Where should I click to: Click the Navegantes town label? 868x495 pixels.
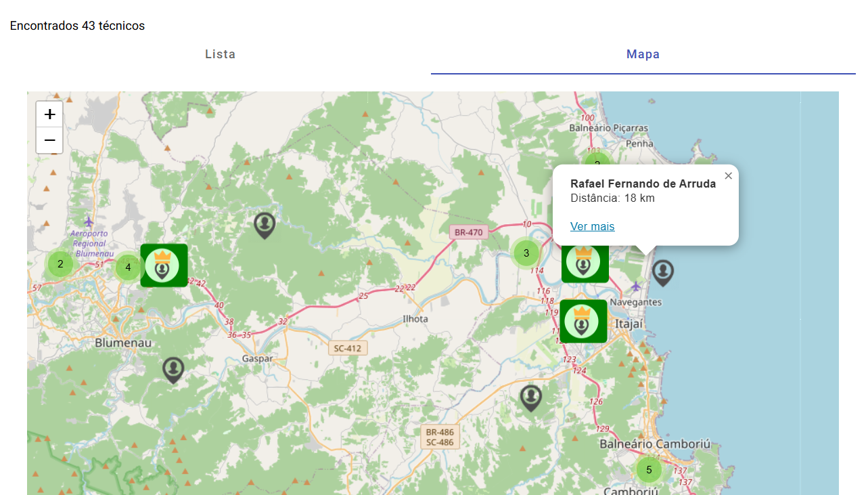635,302
